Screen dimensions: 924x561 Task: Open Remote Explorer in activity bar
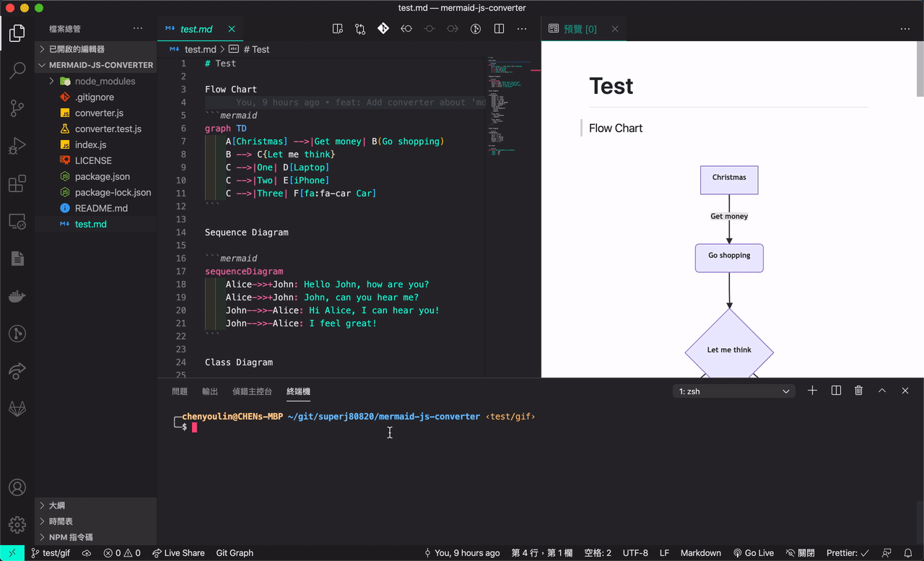[17, 222]
